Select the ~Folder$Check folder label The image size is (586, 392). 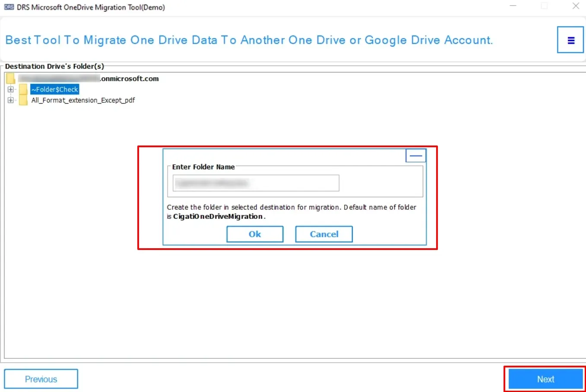(x=55, y=89)
